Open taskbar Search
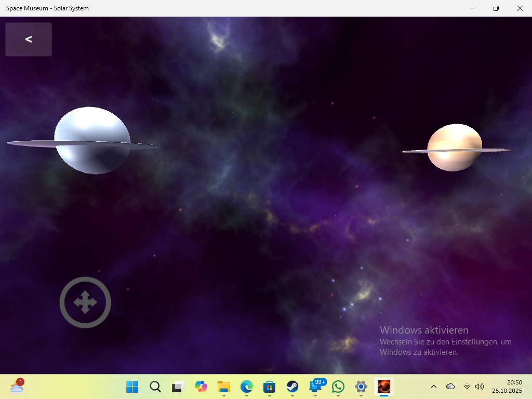The image size is (532, 399). [x=155, y=387]
